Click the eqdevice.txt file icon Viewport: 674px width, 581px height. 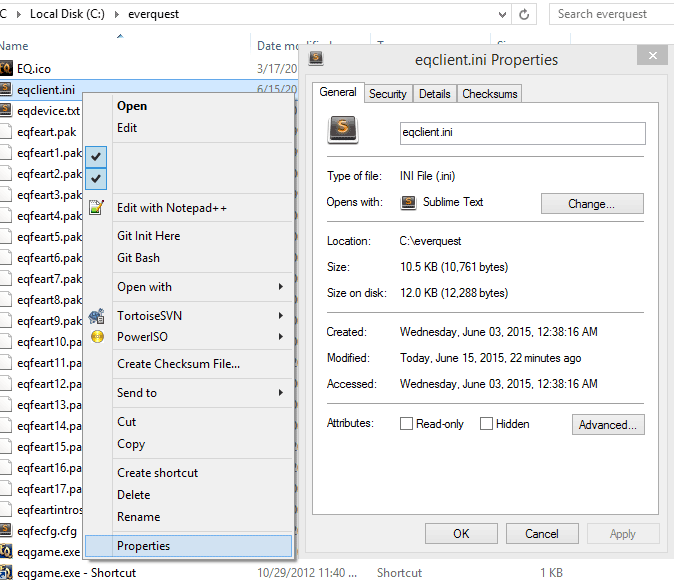[6, 110]
